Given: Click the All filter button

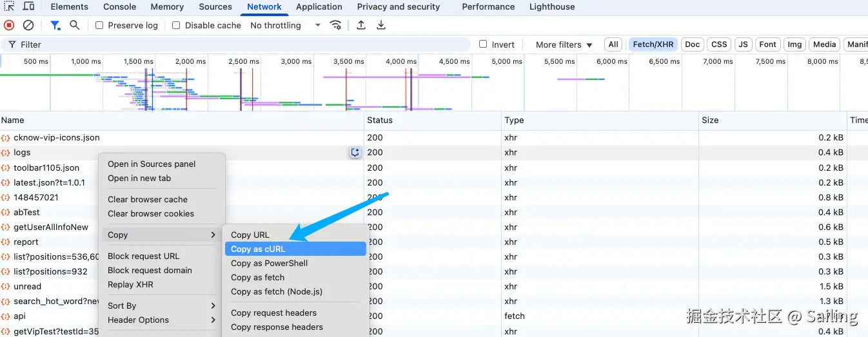Looking at the screenshot, I should click(613, 44).
